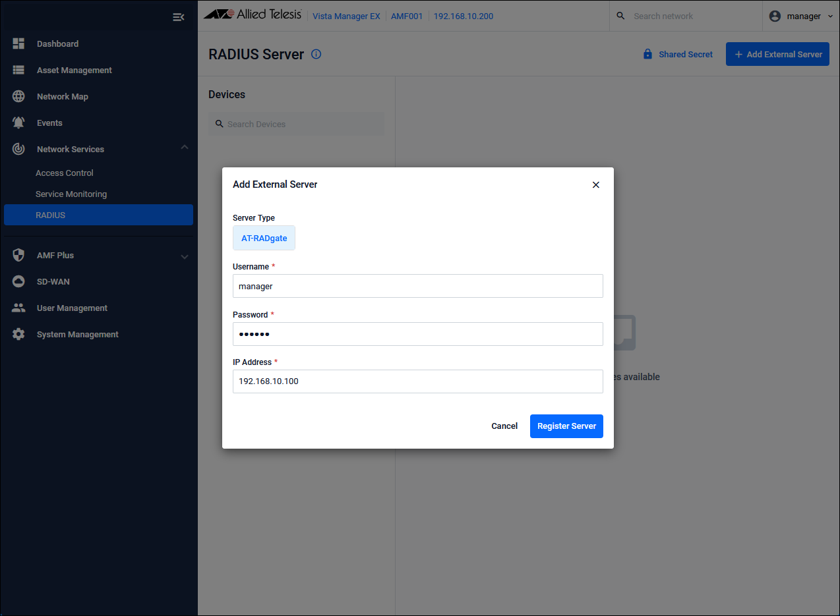Collapse the Network Services section
The image size is (840, 616).
point(185,148)
